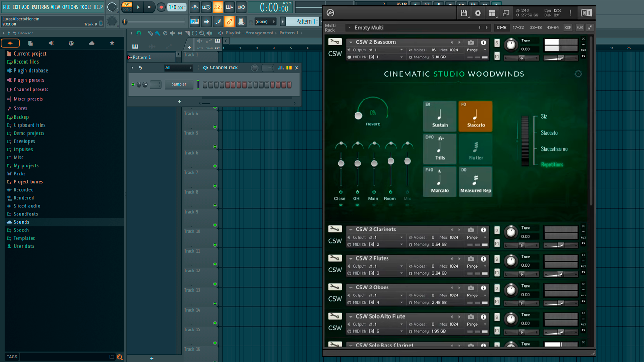This screenshot has width=644, height=362.
Task: Expand the Packs folder in browser
Action: tap(19, 173)
